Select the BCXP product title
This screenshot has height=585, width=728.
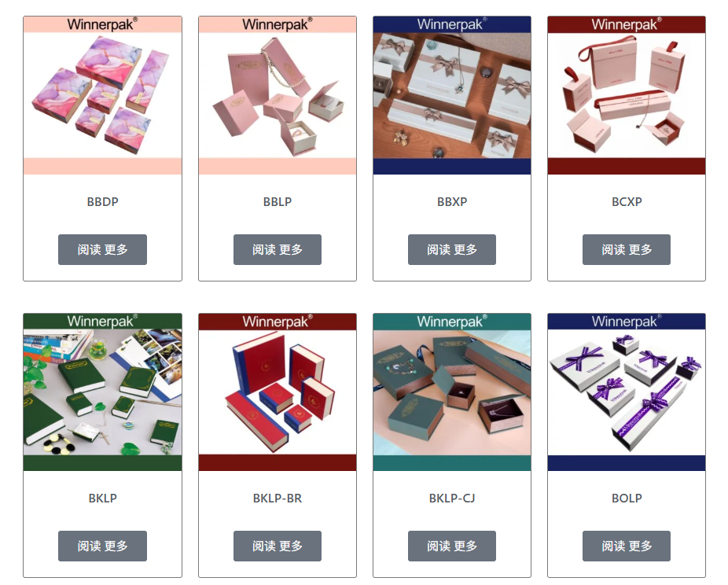tap(627, 202)
